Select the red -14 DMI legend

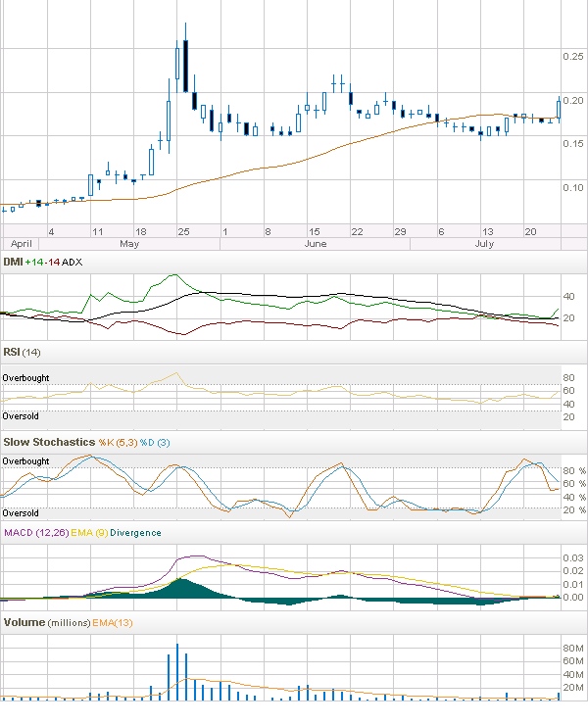tap(52, 263)
